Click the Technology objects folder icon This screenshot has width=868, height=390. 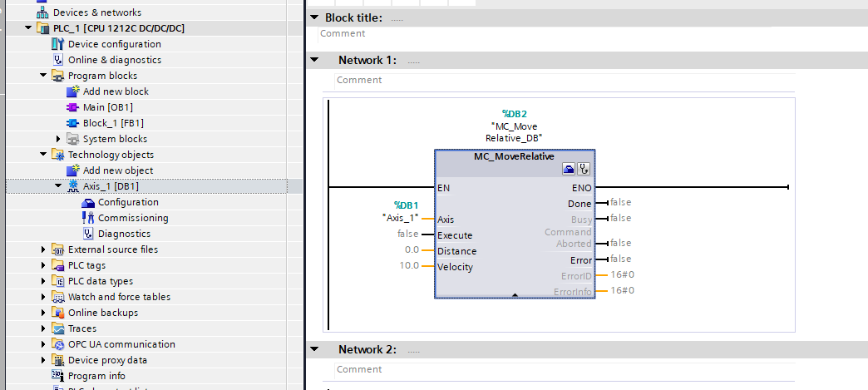coord(57,155)
